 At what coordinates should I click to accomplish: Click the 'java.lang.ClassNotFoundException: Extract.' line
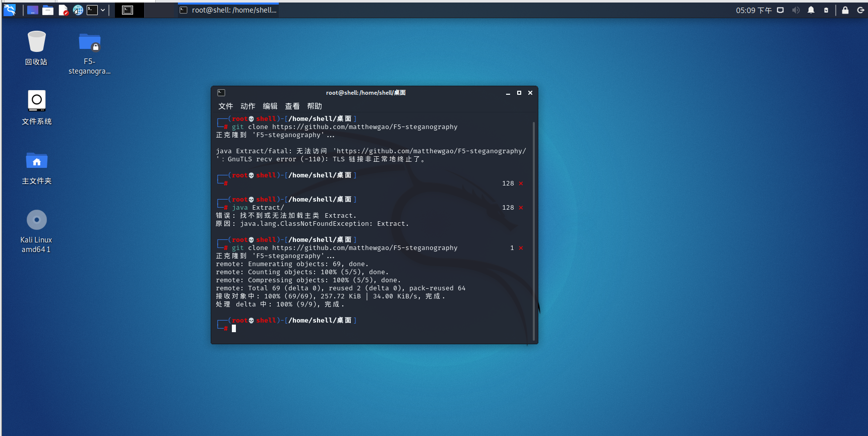pyautogui.click(x=313, y=224)
